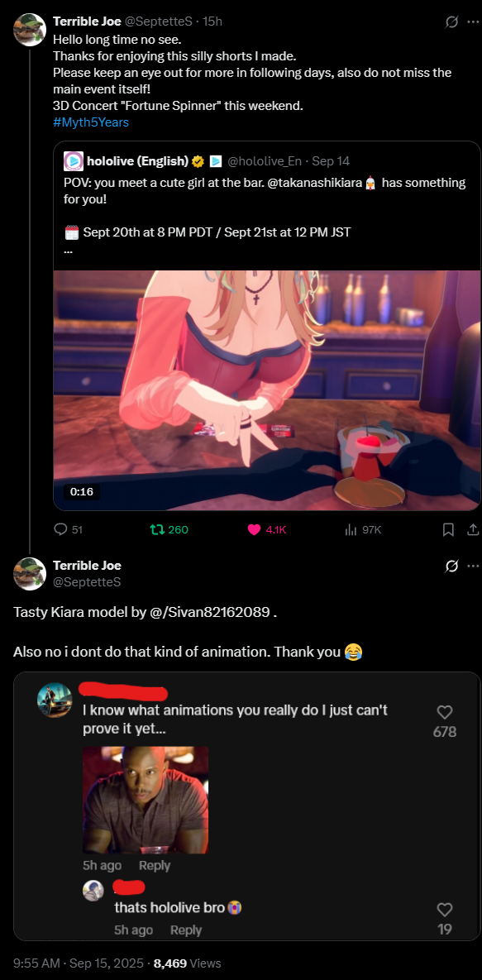The image size is (482, 980).
Task: Open the three-dot menu on the first post
Action: point(473,22)
